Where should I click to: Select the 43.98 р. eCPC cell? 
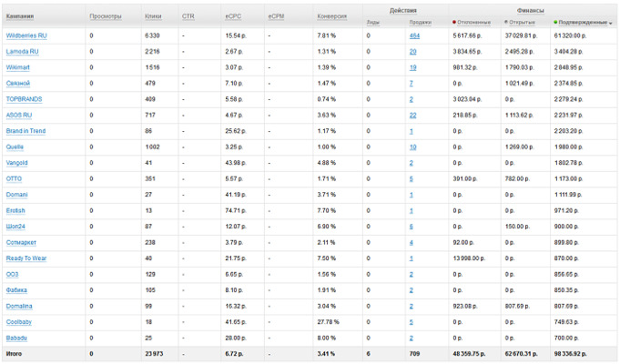(x=236, y=163)
